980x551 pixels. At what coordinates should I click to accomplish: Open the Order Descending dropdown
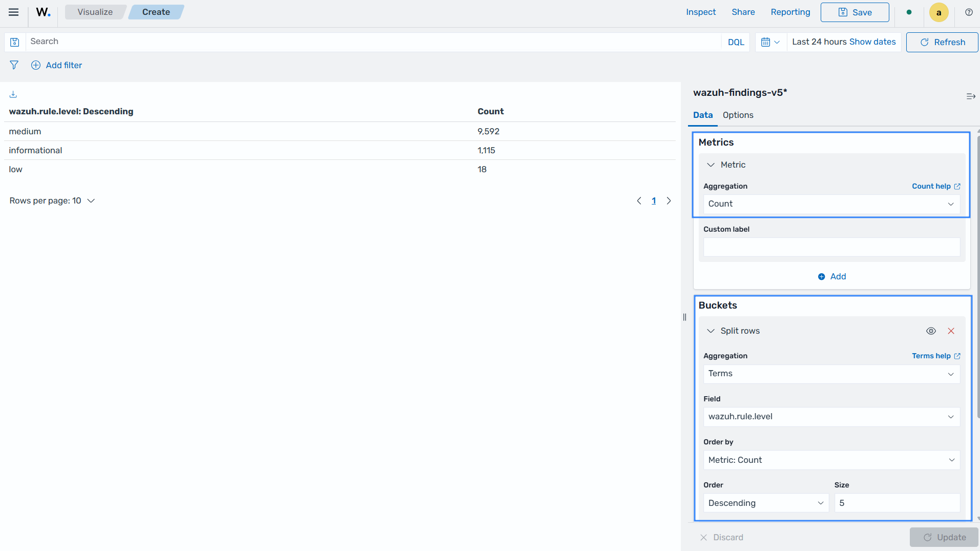tap(766, 503)
